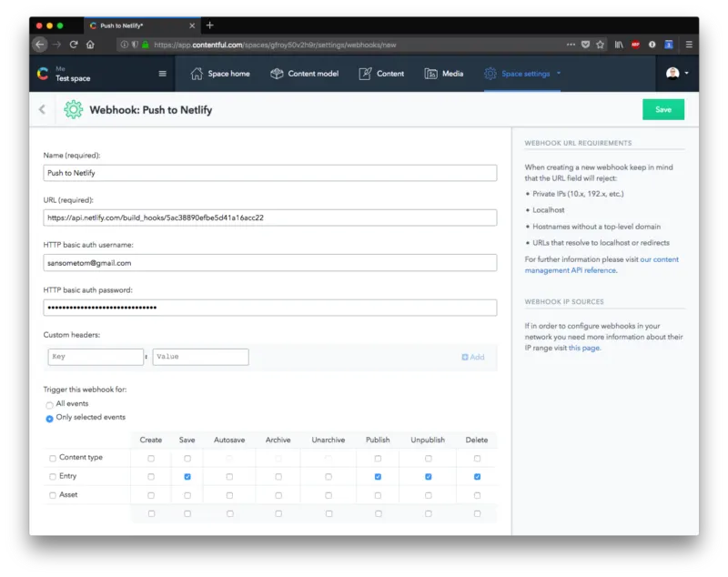The image size is (728, 577).
Task: Open the Firefox hamburger menu
Action: (689, 45)
